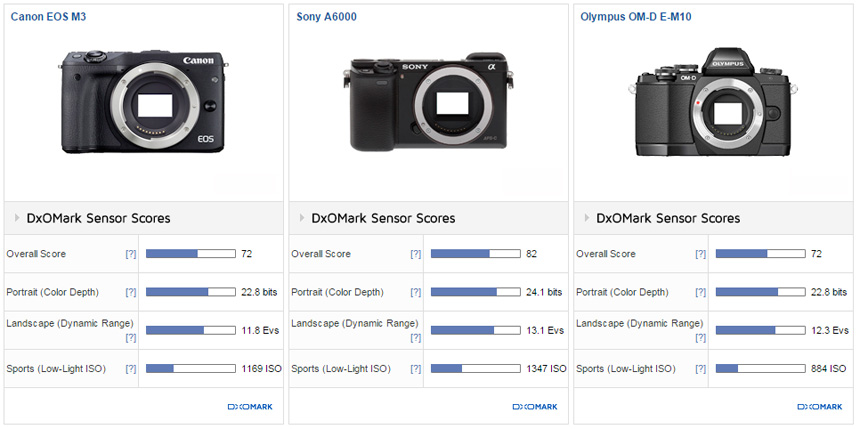Image resolution: width=860 pixels, height=429 pixels.
Task: Click 'Landscape (Dynamic Range)' label in Olympus panel
Action: [640, 324]
